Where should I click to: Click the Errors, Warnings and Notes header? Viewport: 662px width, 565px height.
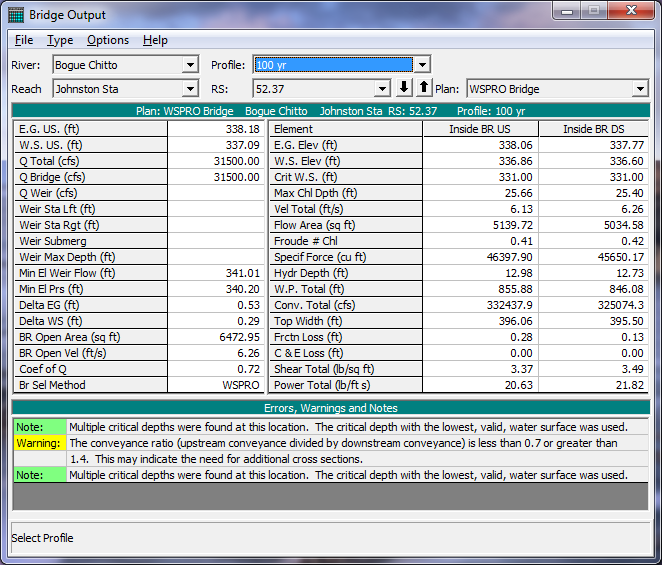click(331, 408)
